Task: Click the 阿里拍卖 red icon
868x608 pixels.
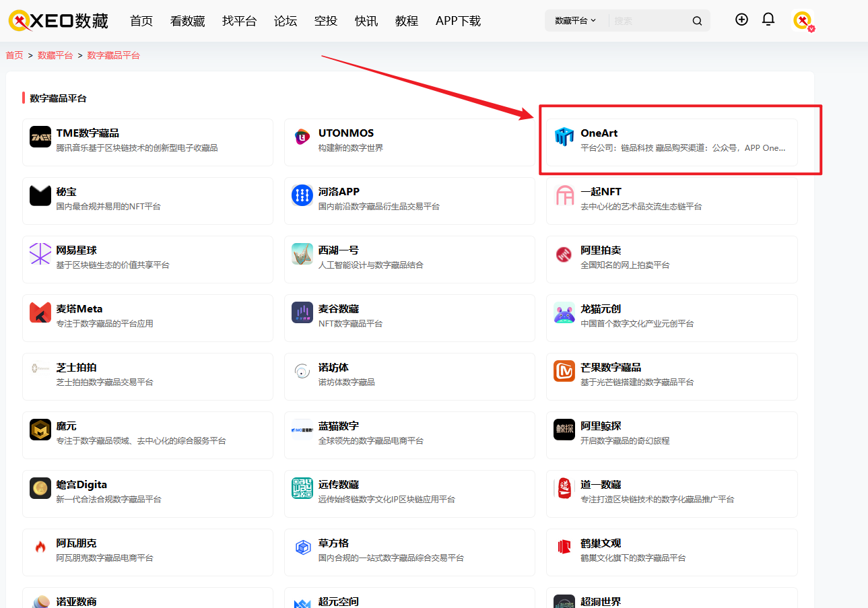Action: tap(564, 254)
